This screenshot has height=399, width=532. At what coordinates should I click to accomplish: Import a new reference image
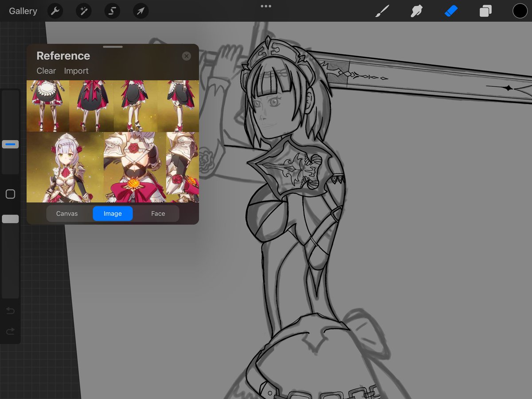coord(76,71)
